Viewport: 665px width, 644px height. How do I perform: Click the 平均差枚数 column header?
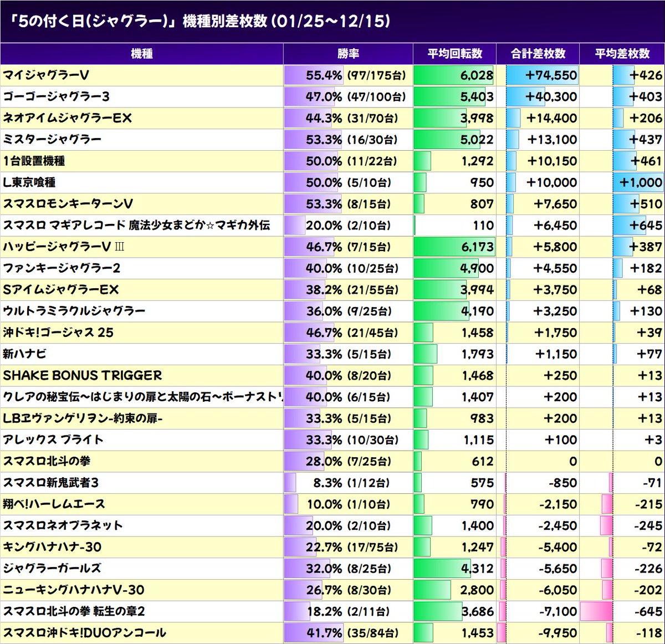(622, 54)
